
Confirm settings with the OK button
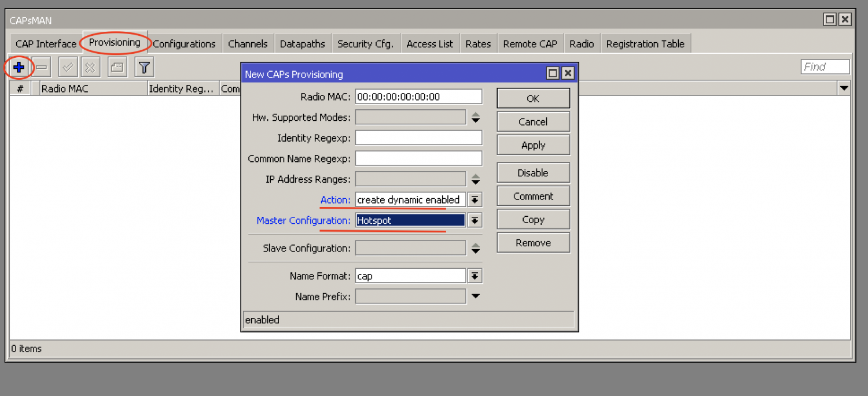(x=532, y=98)
